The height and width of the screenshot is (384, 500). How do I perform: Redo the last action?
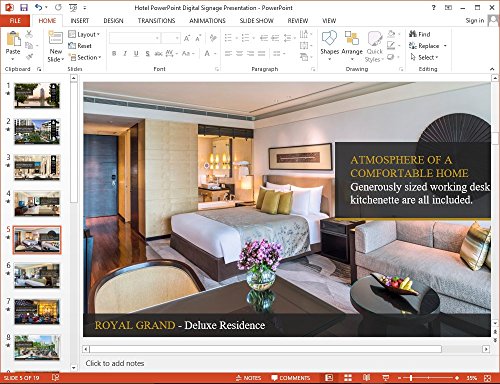58,7
